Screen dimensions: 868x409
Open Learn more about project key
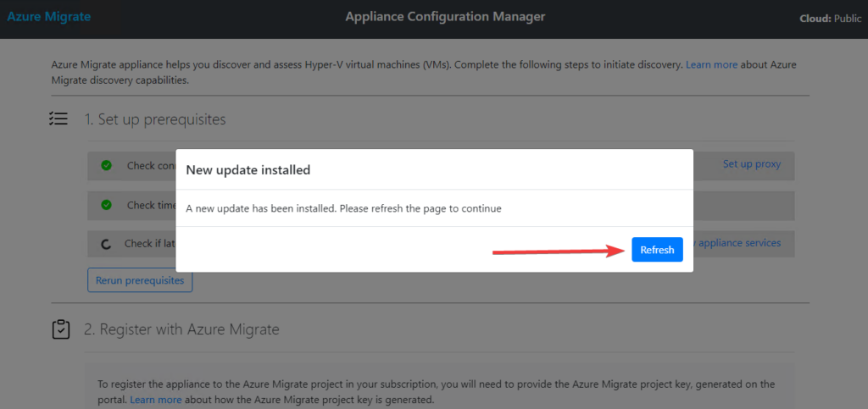[x=156, y=399]
